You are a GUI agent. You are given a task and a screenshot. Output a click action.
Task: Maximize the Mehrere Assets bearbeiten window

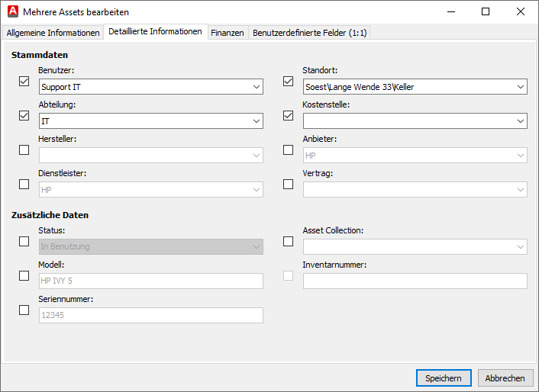pos(486,12)
